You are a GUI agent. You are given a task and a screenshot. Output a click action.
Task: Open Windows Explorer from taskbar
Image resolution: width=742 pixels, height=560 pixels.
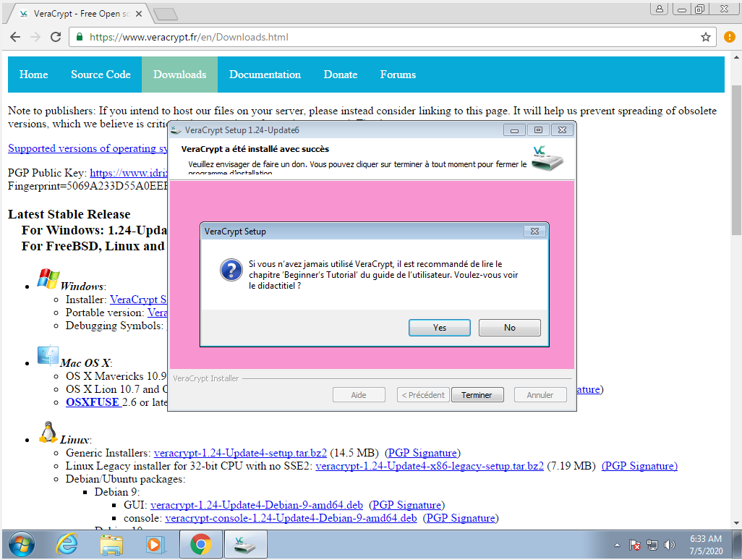coord(111,545)
